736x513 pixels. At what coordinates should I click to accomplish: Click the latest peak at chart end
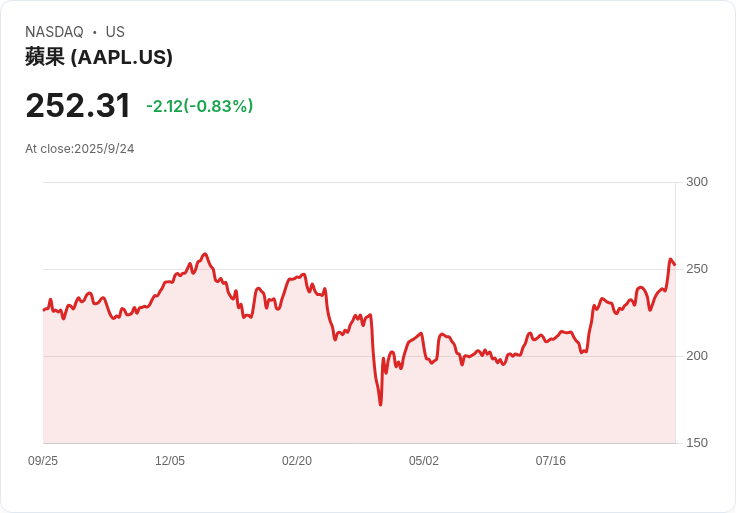point(670,260)
